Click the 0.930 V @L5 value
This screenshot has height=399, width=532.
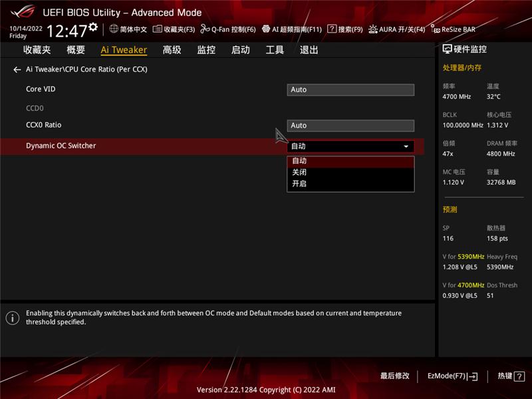click(x=460, y=295)
